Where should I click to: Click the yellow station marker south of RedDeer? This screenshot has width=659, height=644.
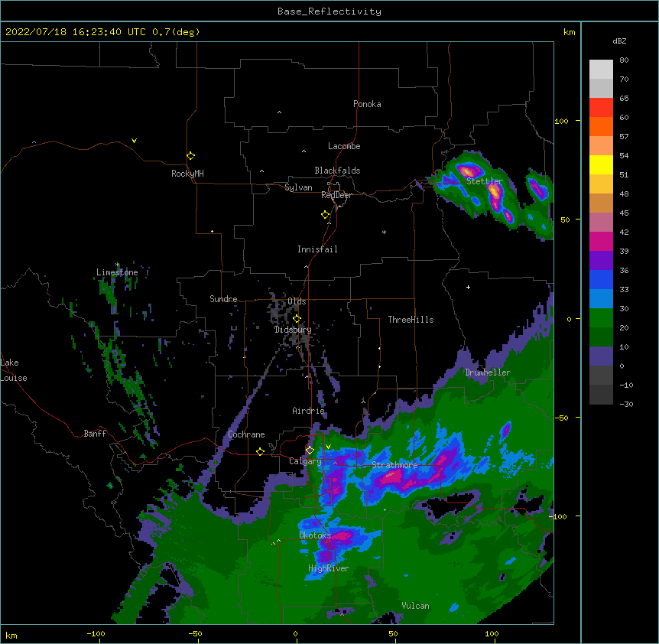pyautogui.click(x=325, y=215)
